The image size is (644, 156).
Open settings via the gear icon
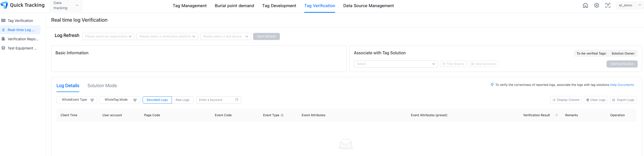pos(596,5)
